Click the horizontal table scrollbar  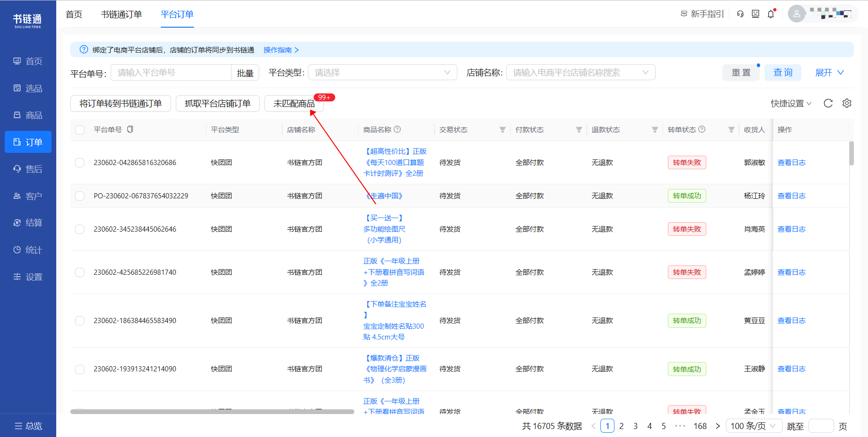(x=212, y=412)
